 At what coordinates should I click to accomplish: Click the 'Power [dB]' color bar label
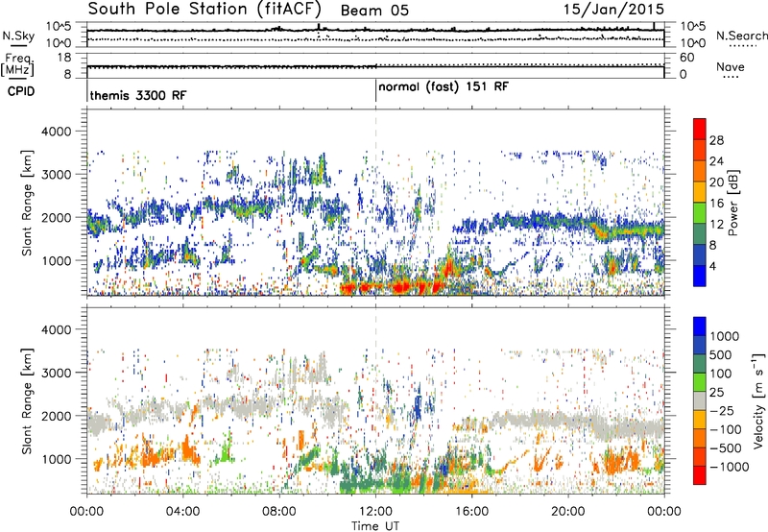(733, 203)
